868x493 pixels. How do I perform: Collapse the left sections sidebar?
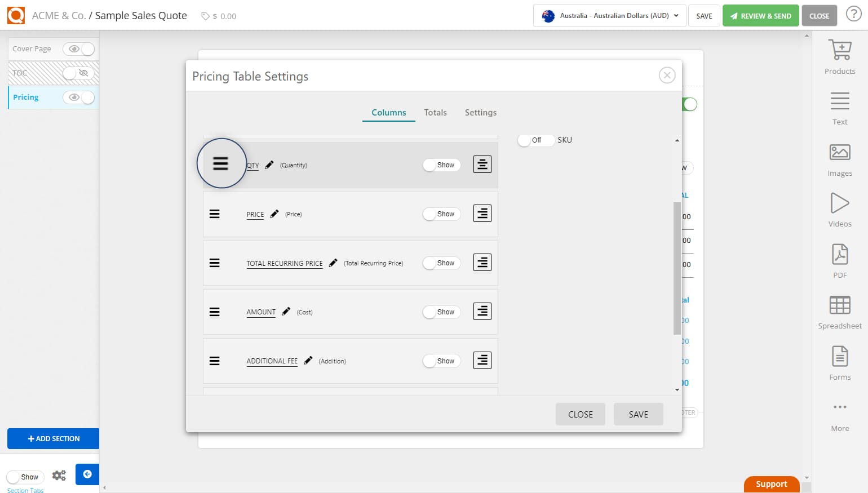coord(87,474)
